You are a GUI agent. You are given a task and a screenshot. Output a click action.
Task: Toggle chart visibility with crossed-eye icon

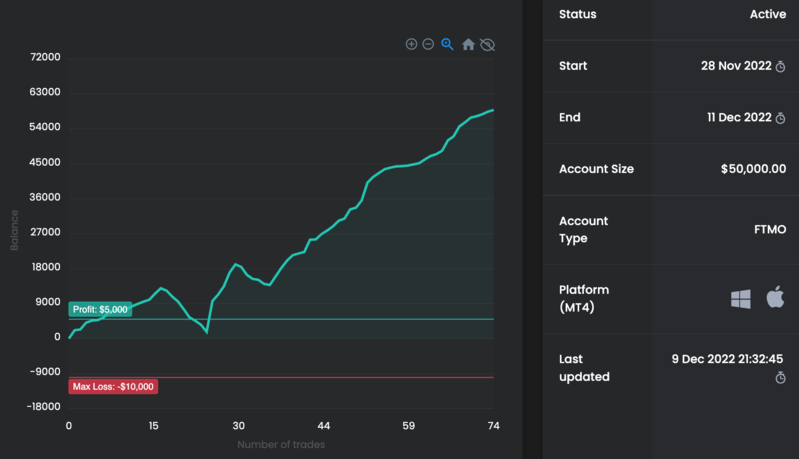[x=487, y=45]
